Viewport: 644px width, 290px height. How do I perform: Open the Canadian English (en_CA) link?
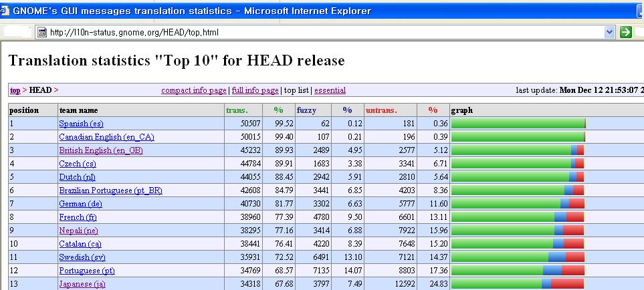[x=106, y=137]
